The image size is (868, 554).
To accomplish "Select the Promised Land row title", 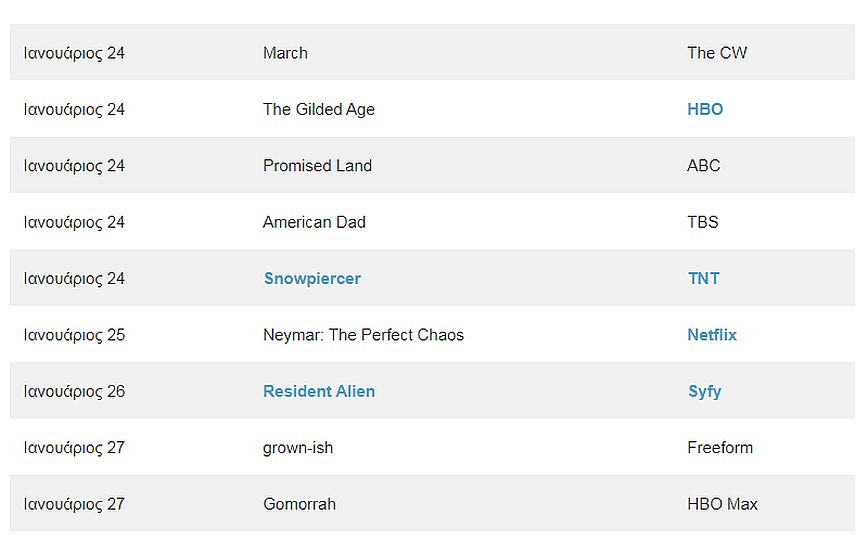I will (317, 166).
